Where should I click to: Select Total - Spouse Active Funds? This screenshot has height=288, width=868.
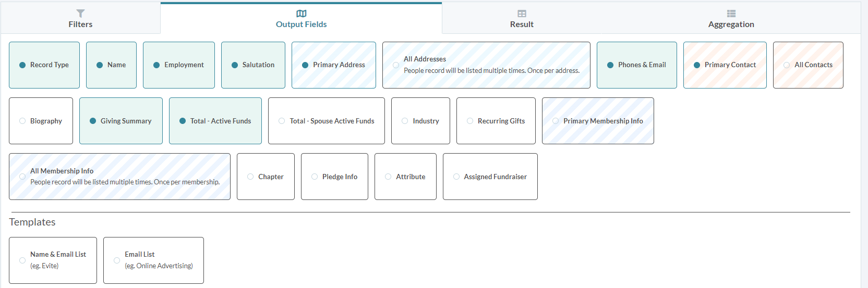[327, 121]
